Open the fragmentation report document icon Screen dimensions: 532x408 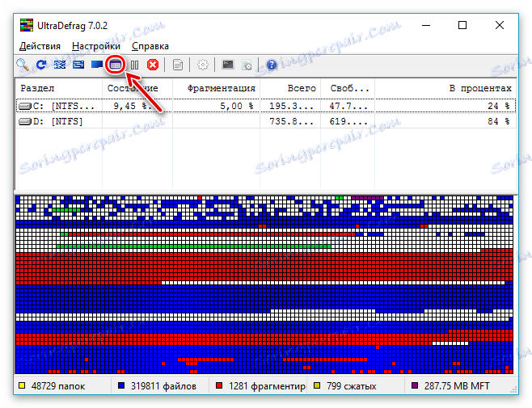click(177, 65)
